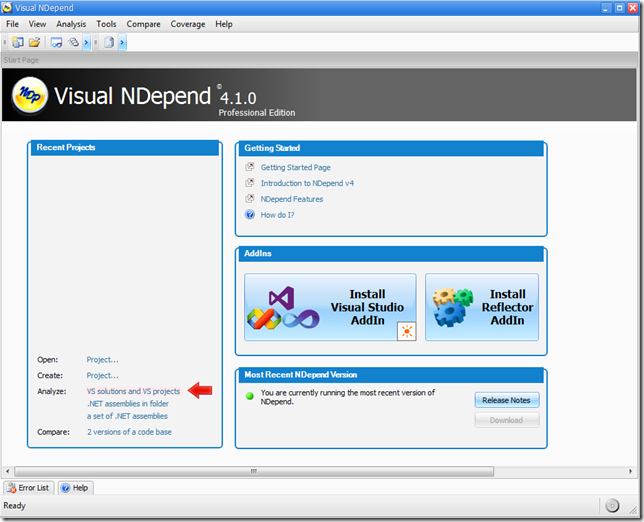Open Introduction to NDepend v4 link
The height and width of the screenshot is (522, 644).
[307, 183]
